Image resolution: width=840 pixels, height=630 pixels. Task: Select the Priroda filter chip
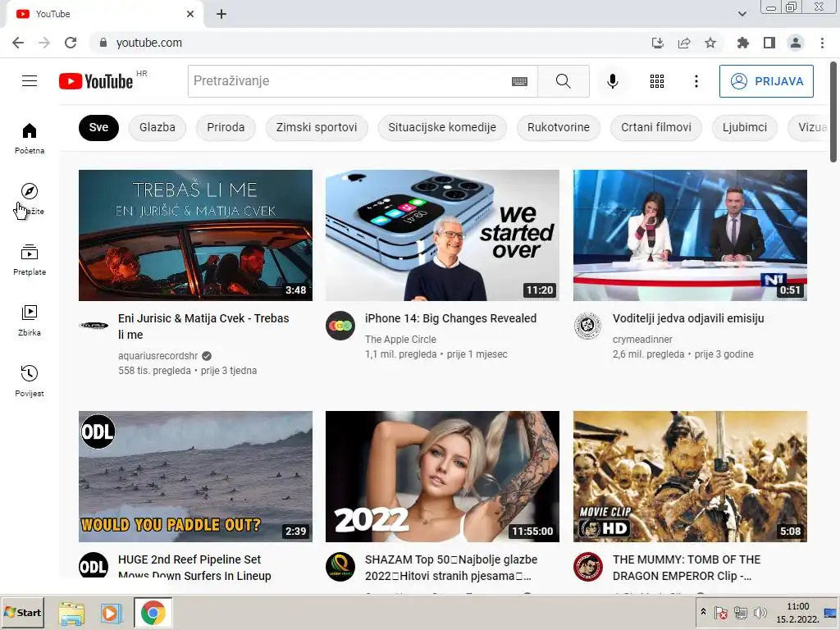click(x=226, y=127)
